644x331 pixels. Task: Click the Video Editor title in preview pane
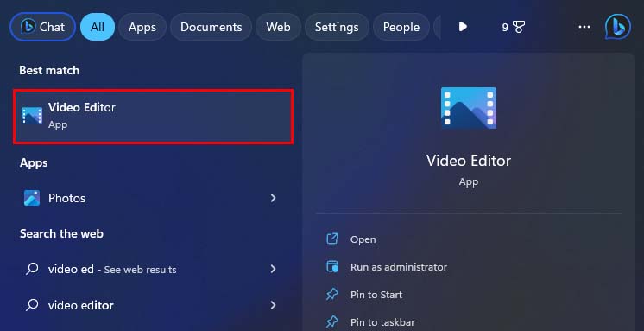pyautogui.click(x=469, y=161)
